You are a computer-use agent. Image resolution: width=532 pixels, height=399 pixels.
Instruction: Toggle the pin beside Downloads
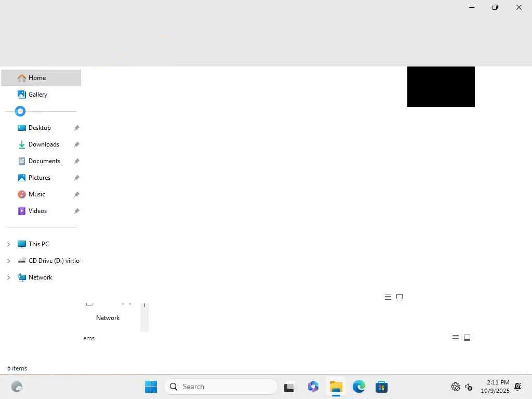click(x=77, y=144)
